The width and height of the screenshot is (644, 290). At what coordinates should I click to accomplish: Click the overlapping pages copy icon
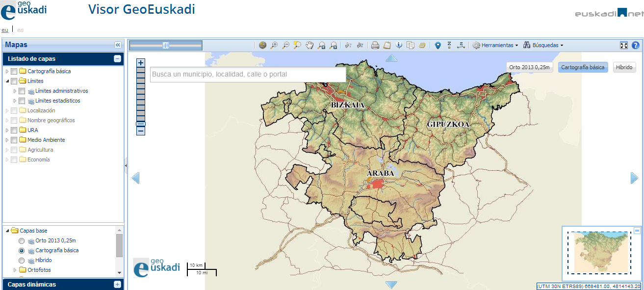coord(411,45)
